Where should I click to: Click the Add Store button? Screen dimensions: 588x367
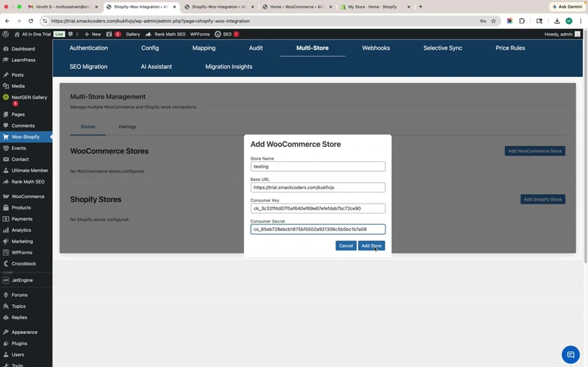371,246
